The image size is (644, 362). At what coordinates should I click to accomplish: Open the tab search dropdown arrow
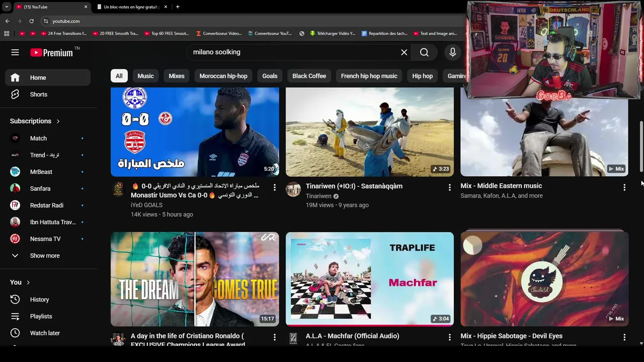click(6, 7)
